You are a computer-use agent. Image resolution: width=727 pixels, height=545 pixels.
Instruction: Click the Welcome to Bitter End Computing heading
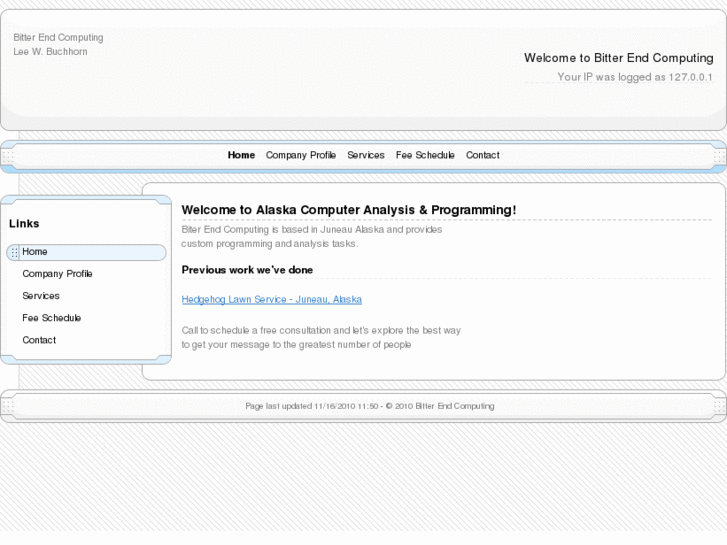tap(618, 58)
